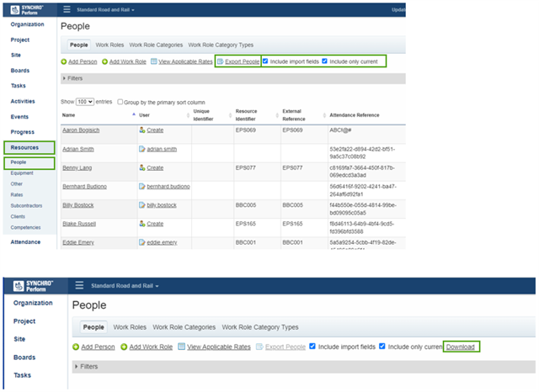Click Export People icon in the upper screenshot
The image size is (539, 392).
[x=221, y=61]
